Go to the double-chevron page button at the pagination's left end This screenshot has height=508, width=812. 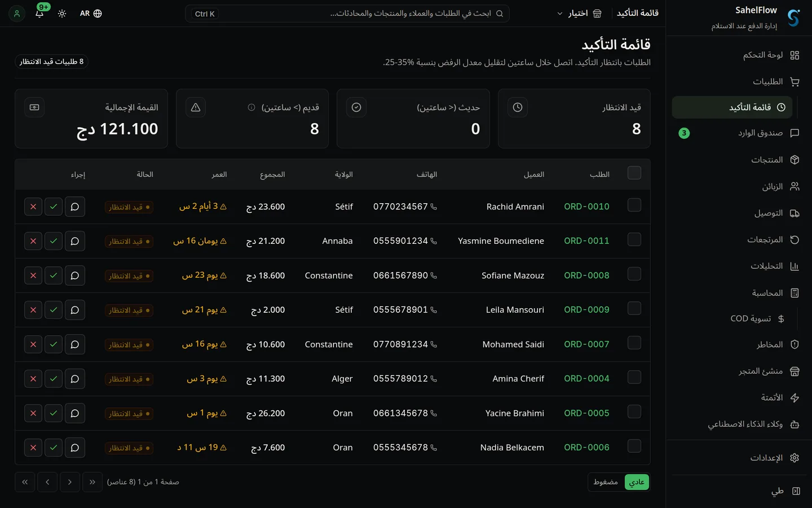point(25,482)
